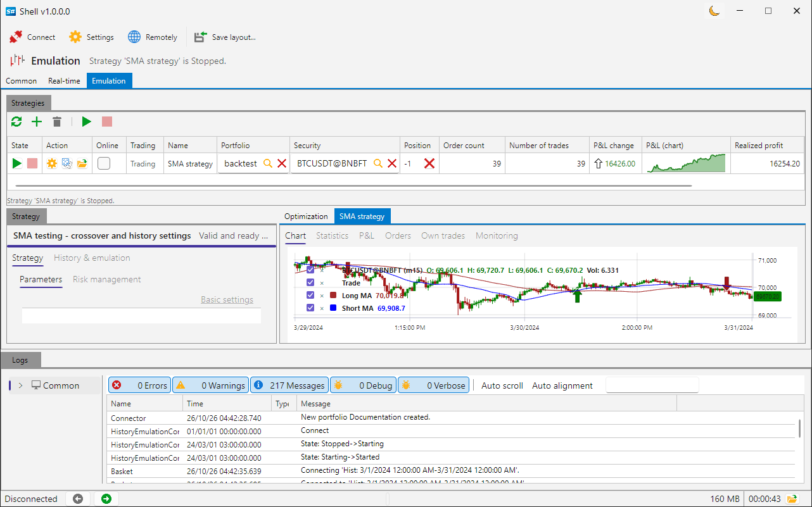Stop all strategies from the Strategies toolbar
The width and height of the screenshot is (812, 507).
(x=107, y=122)
